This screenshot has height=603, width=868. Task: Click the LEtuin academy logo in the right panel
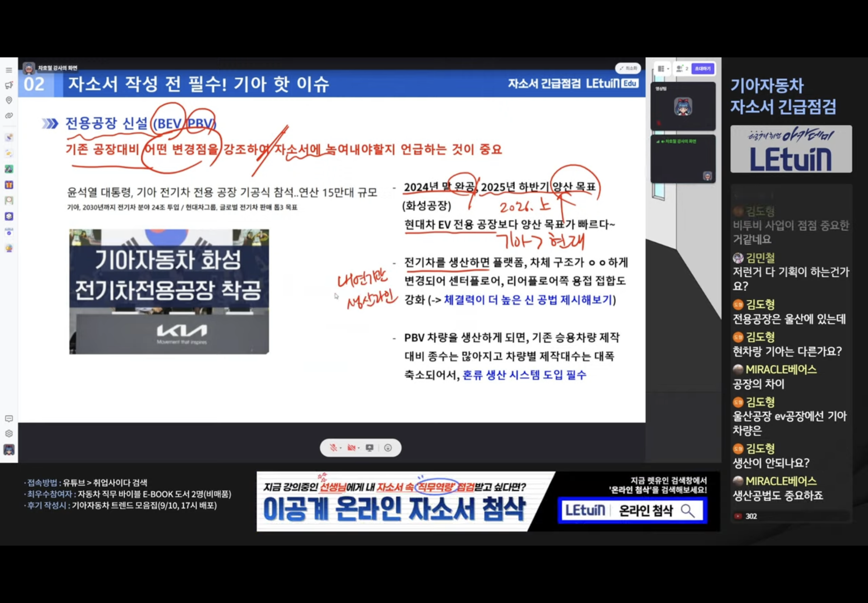click(791, 149)
